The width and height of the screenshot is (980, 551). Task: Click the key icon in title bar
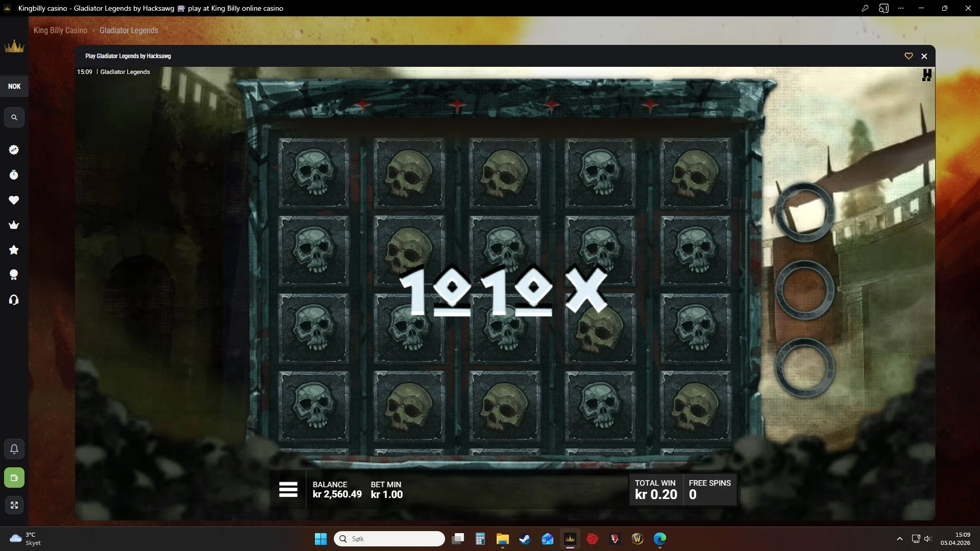(865, 8)
